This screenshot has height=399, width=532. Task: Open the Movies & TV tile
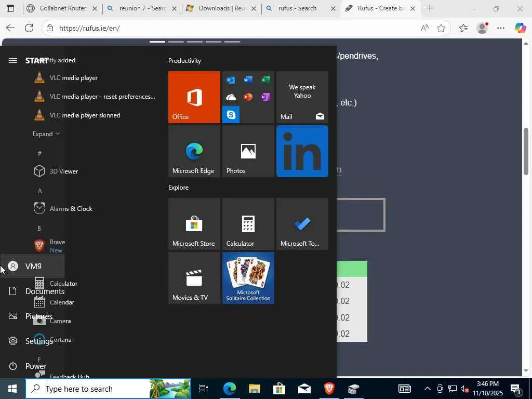pyautogui.click(x=194, y=278)
